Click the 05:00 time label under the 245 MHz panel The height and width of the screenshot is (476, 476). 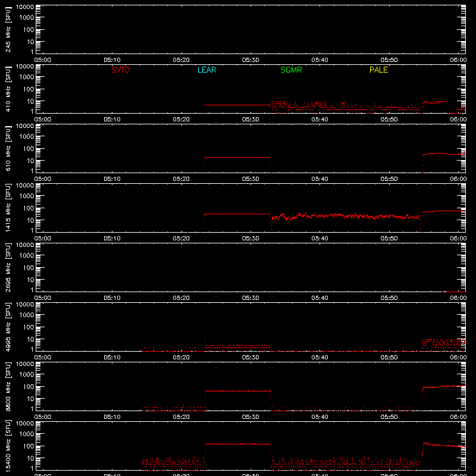pos(43,60)
